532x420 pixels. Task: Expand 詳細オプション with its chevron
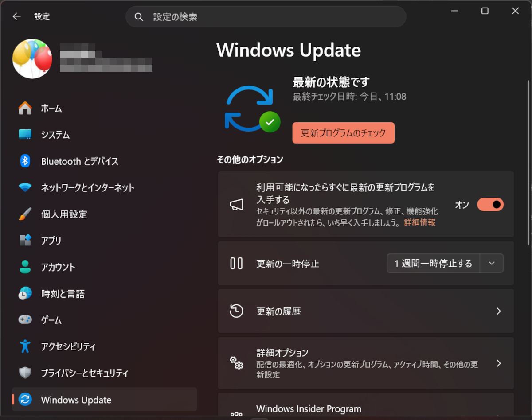tap(499, 363)
